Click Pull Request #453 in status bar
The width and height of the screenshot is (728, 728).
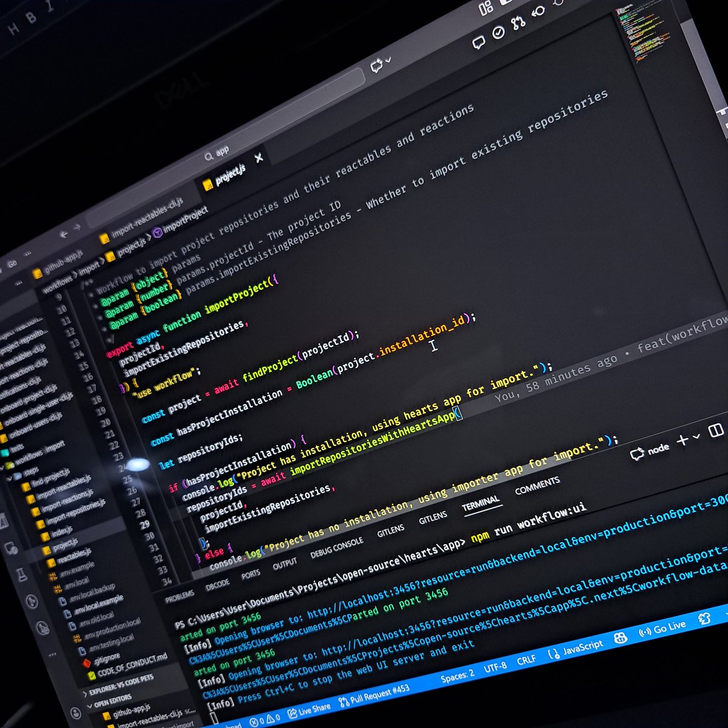pyautogui.click(x=374, y=695)
